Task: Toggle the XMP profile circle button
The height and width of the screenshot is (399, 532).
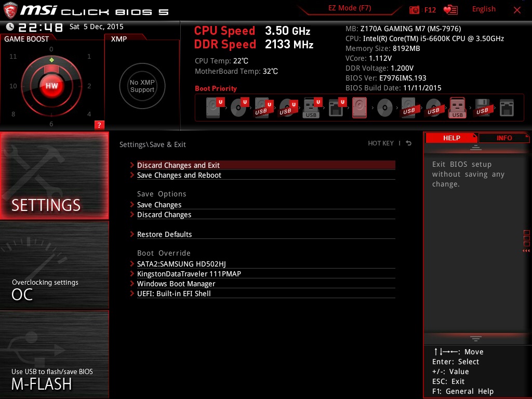Action: [x=142, y=86]
